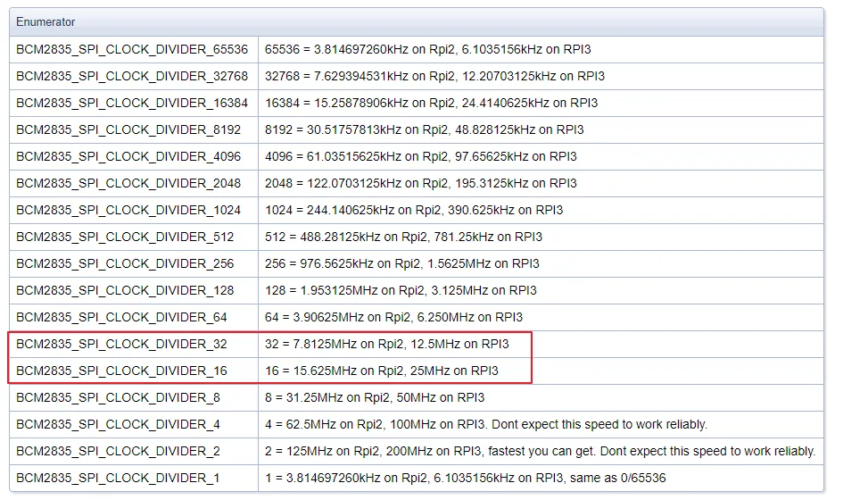Select BCM2835_SPI_CLOCK_DIVIDER_512 enumerator name
Viewport: 868px width, 500px height.
click(125, 237)
